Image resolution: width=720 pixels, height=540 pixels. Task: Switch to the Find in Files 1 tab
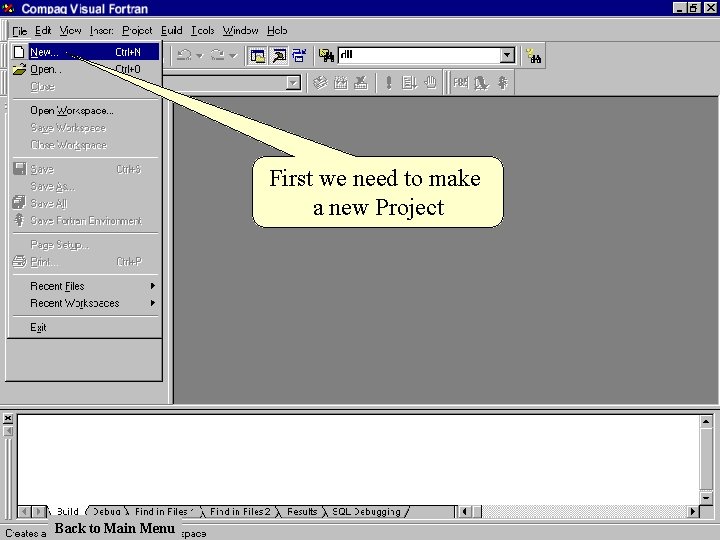(x=163, y=512)
